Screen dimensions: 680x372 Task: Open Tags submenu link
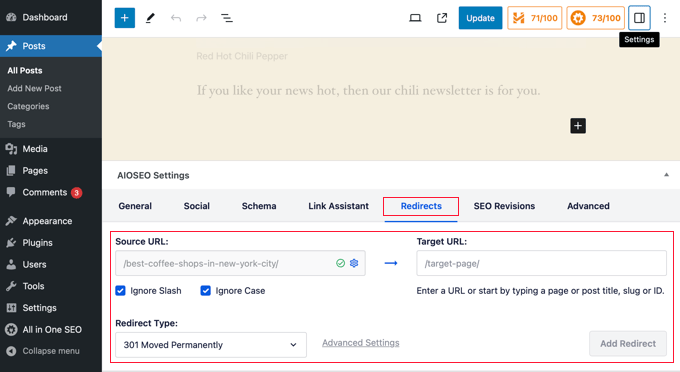pyautogui.click(x=16, y=124)
